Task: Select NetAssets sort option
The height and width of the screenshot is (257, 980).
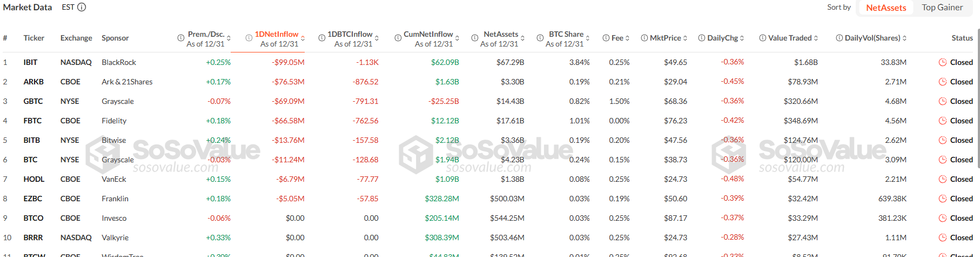Action: (886, 8)
